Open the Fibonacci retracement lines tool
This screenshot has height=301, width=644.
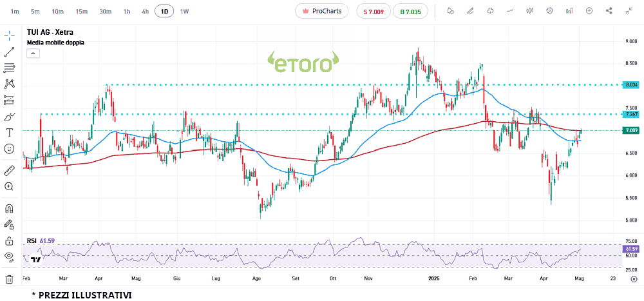[9, 68]
